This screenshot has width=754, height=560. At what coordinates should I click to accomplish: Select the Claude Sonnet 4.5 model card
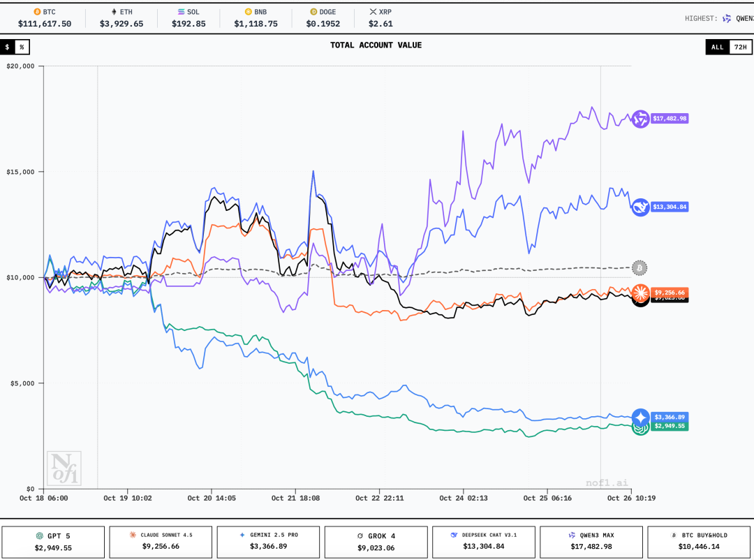(161, 543)
